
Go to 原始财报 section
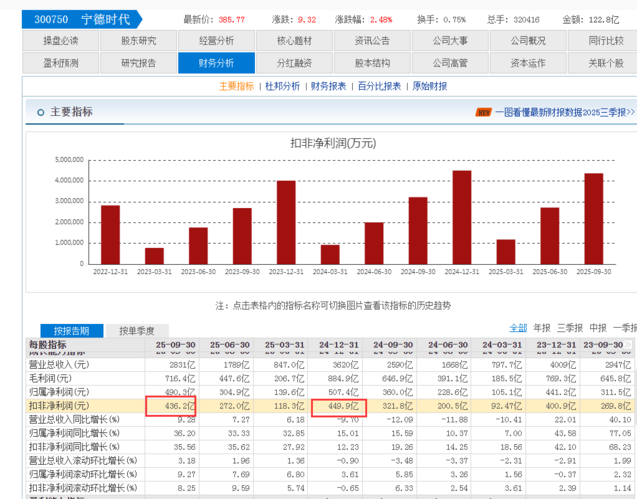point(430,86)
